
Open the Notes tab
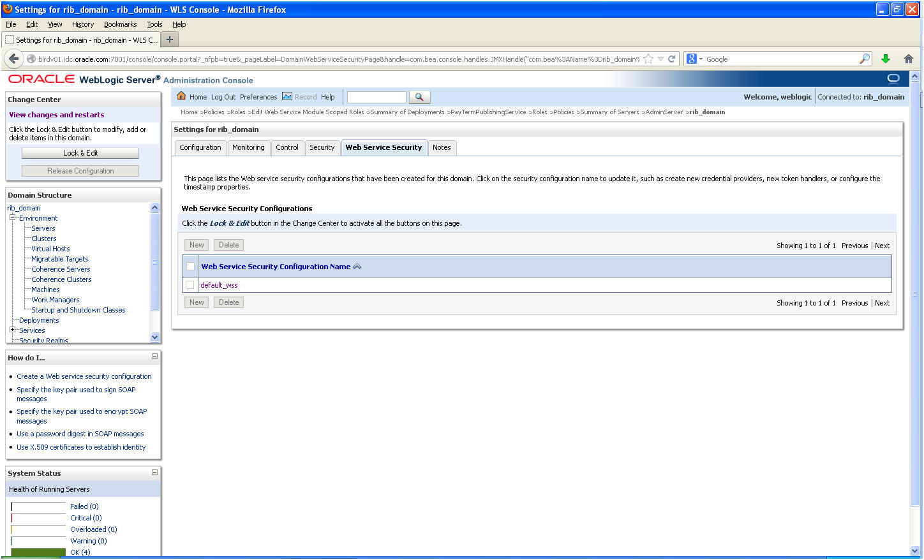(x=442, y=147)
